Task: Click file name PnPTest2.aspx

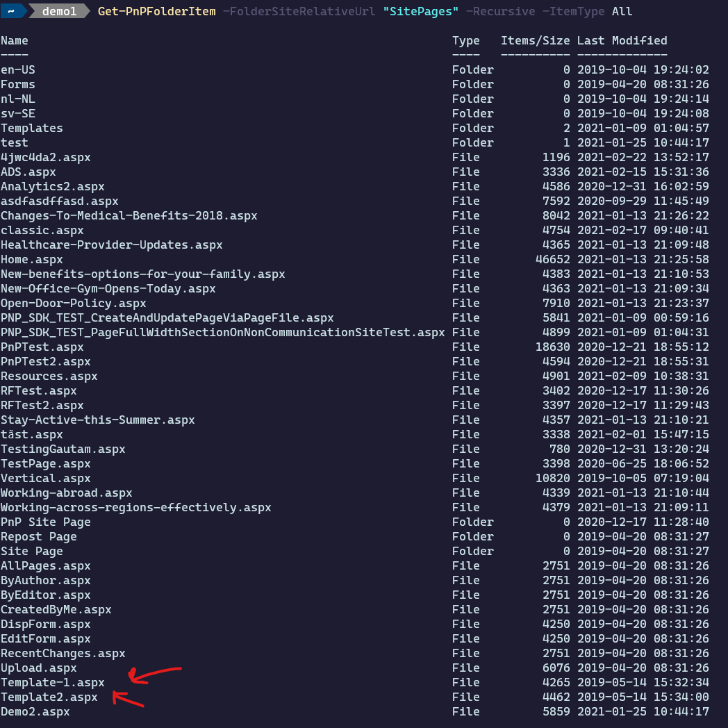Action: click(46, 362)
